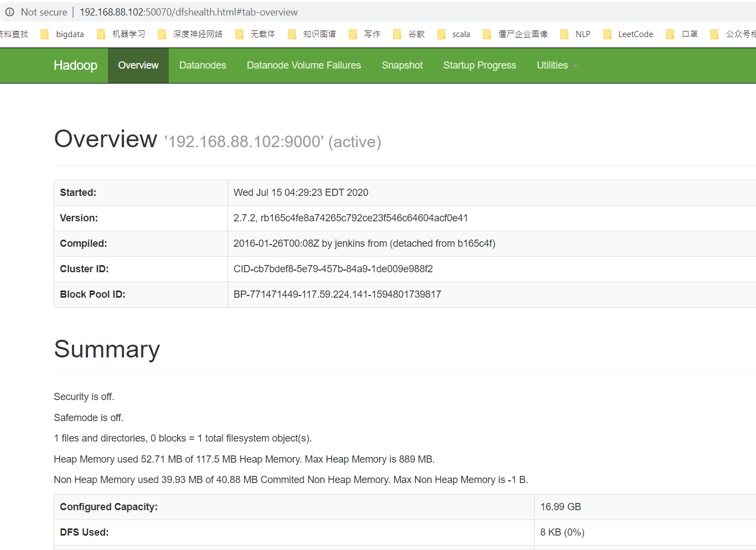Click the 'Configured Capacity:' label
The height and width of the screenshot is (550, 756).
[x=108, y=507]
